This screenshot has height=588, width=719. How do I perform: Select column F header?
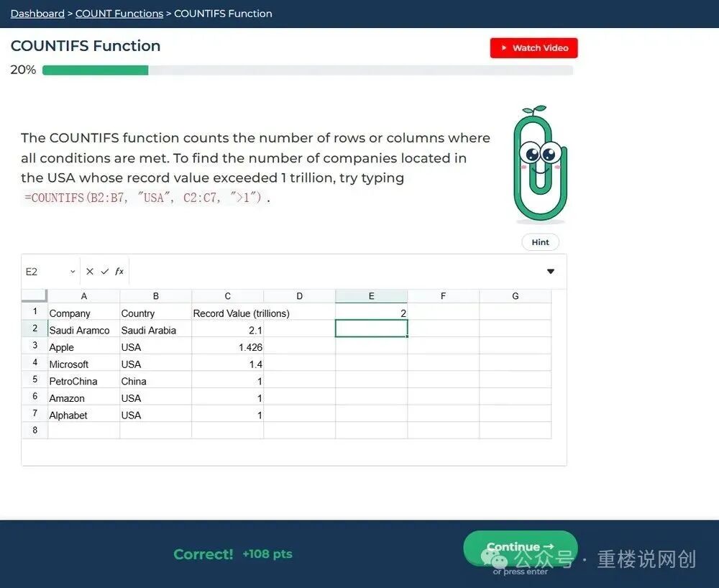pyautogui.click(x=443, y=296)
